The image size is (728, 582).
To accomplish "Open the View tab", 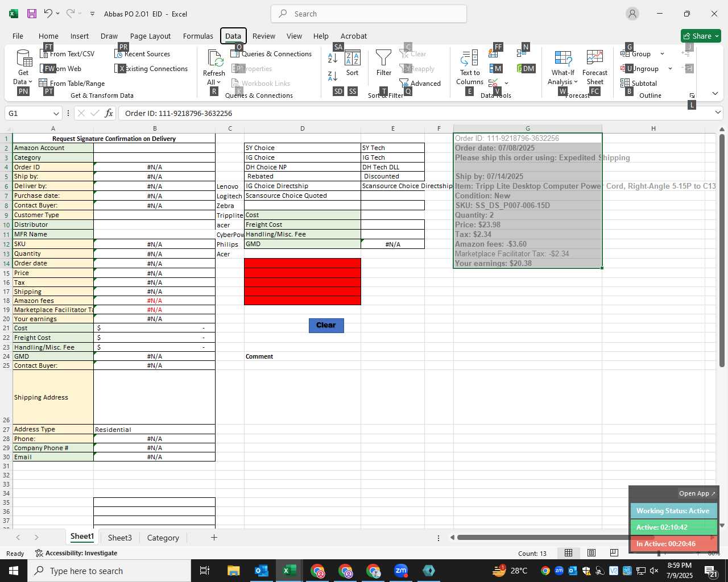I will 294,36.
